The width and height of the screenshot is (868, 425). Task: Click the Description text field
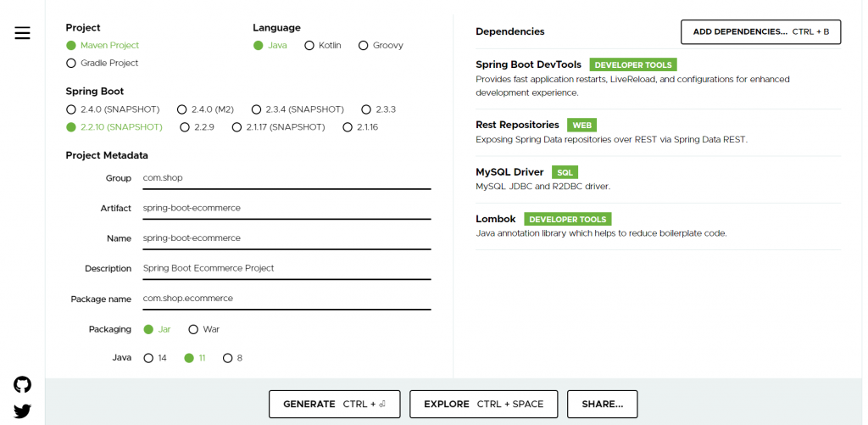pyautogui.click(x=286, y=268)
